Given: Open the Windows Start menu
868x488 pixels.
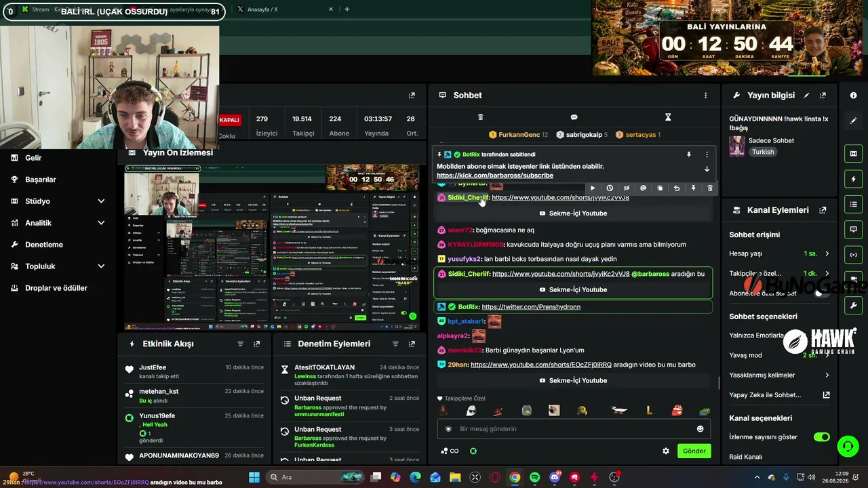Looking at the screenshot, I should (254, 477).
